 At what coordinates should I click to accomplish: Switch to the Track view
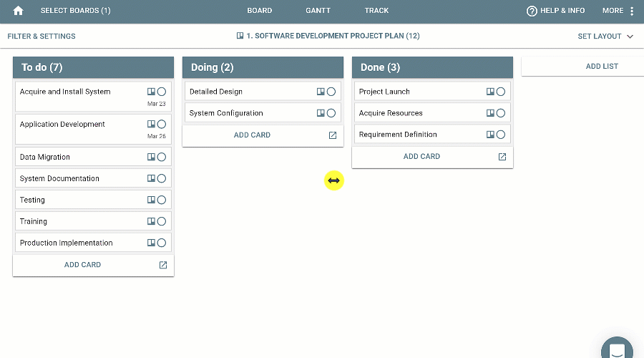point(376,11)
